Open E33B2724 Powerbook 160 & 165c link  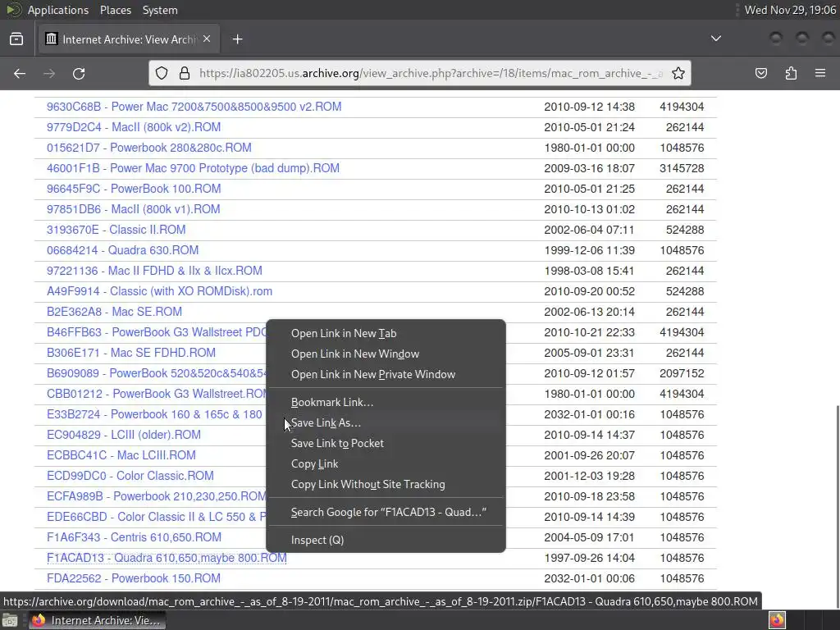coord(154,414)
